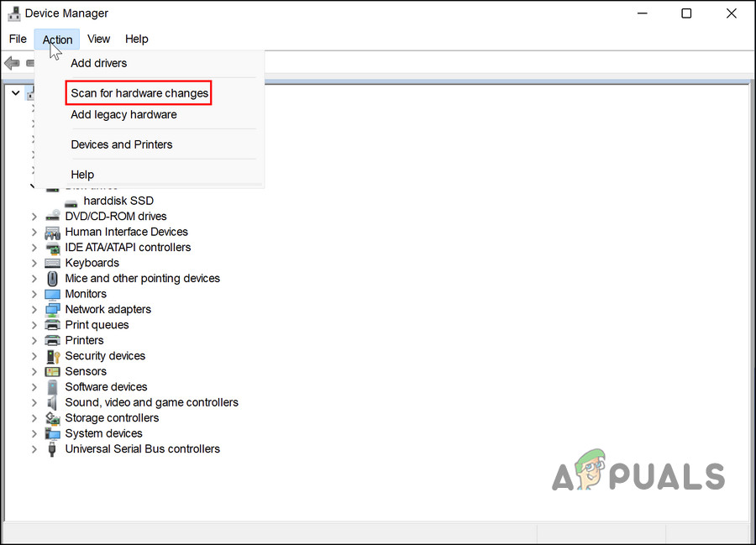Minimize the Device Manager window

coord(643,13)
